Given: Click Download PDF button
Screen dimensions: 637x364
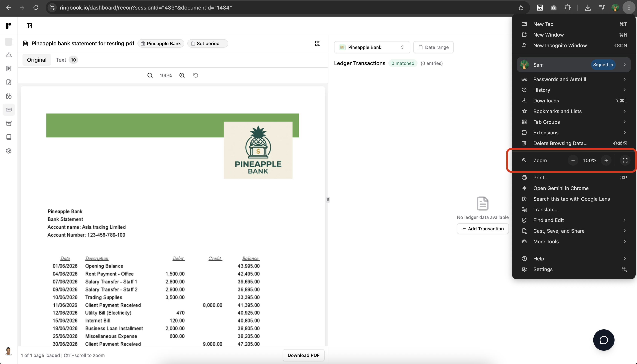Looking at the screenshot, I should tap(303, 355).
